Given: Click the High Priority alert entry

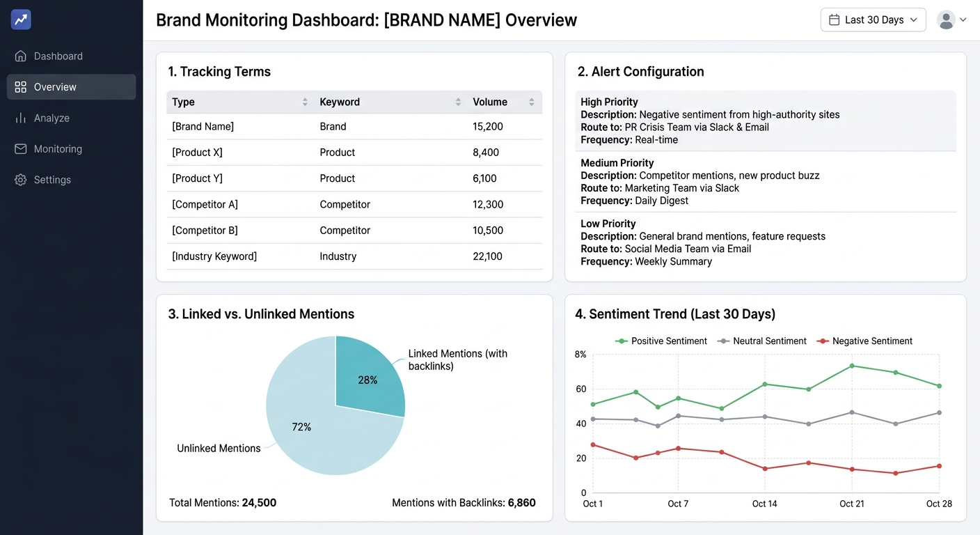Looking at the screenshot, I should coord(766,120).
